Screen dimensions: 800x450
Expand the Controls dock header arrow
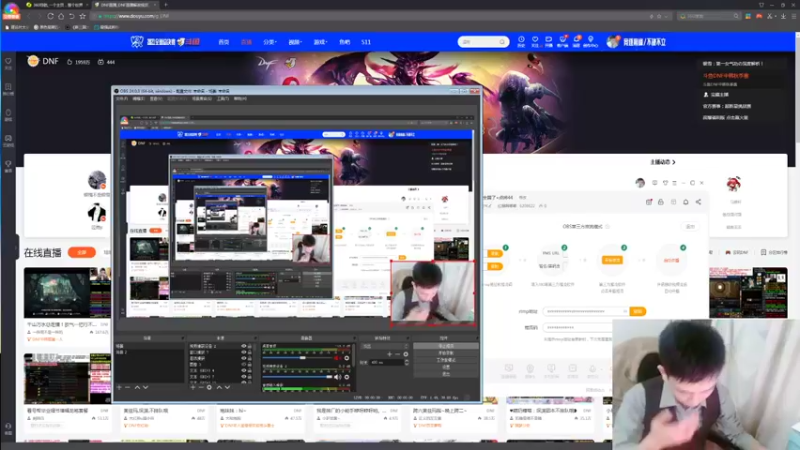[477, 338]
